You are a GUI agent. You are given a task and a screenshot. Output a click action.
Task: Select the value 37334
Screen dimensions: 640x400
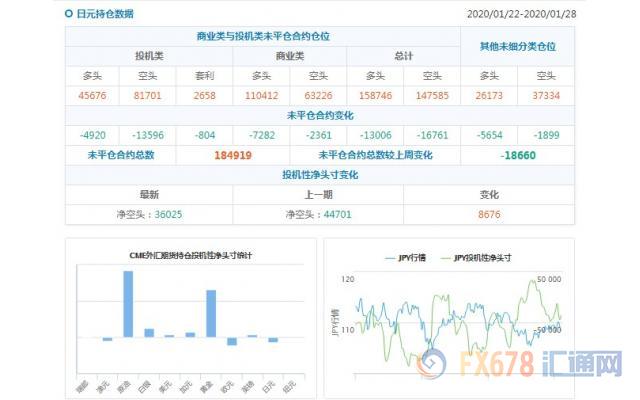click(x=546, y=96)
